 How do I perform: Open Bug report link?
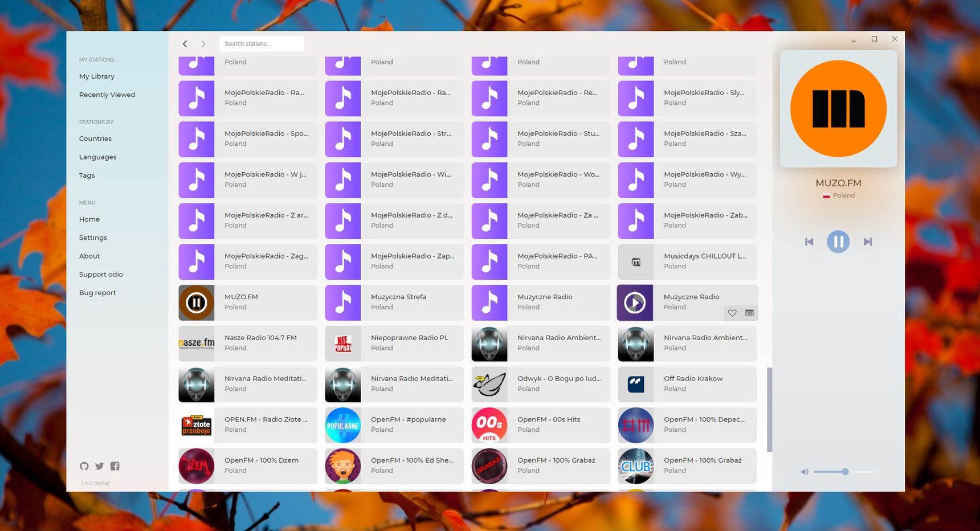point(97,293)
